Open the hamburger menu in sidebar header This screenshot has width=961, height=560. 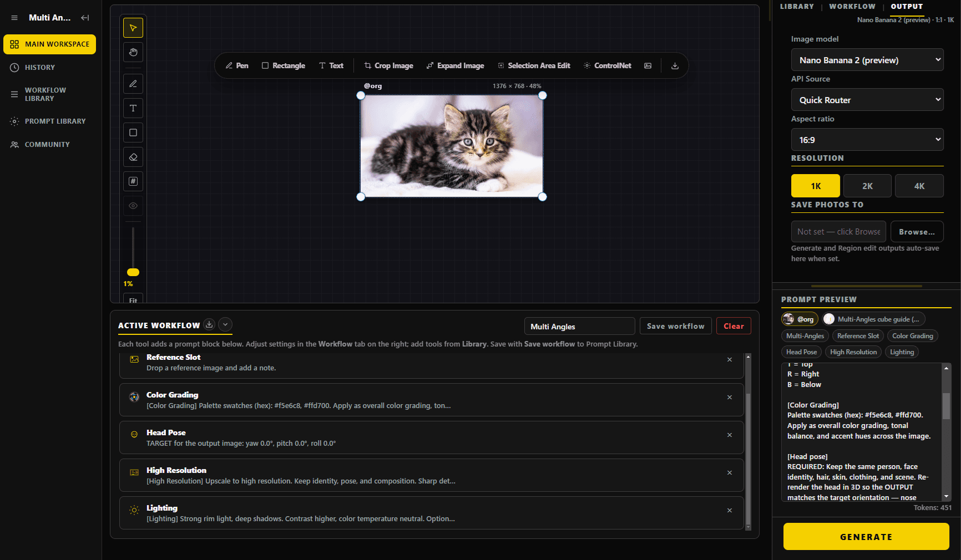(x=14, y=18)
